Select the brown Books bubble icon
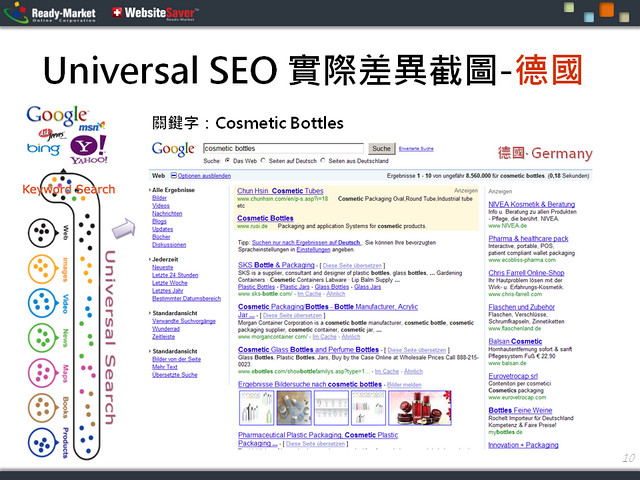The height and width of the screenshot is (480, 640). (x=42, y=408)
